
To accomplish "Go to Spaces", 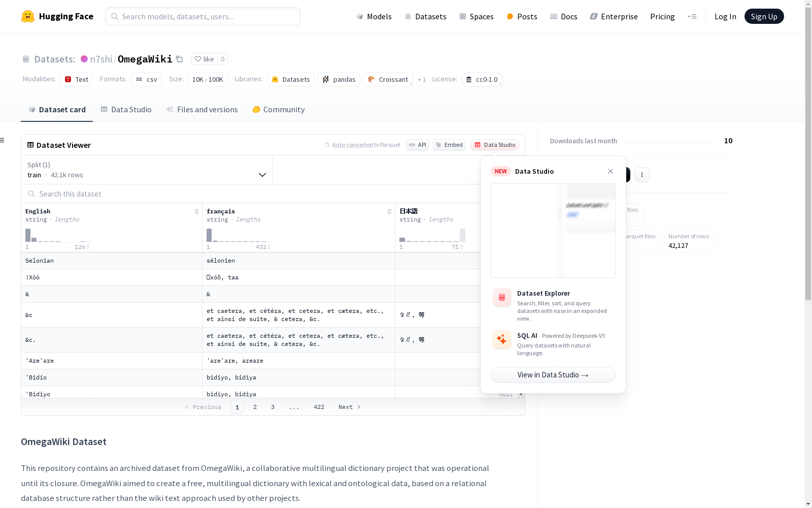I will click(x=476, y=16).
